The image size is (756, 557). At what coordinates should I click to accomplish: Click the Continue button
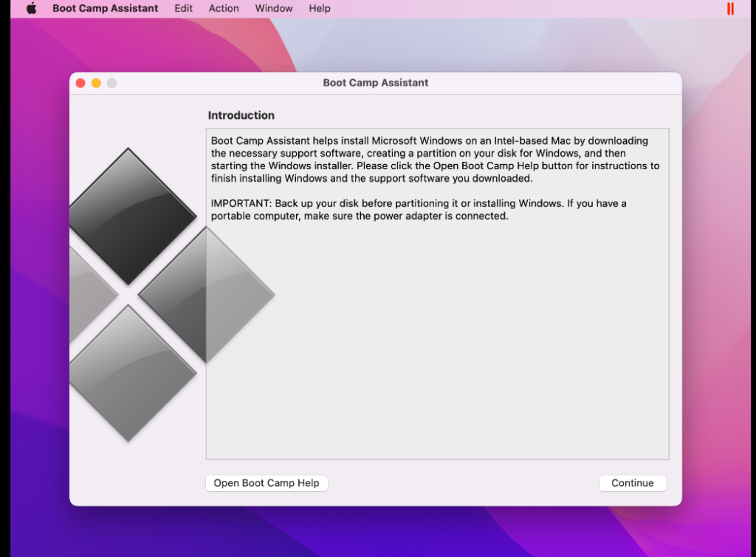coord(632,482)
